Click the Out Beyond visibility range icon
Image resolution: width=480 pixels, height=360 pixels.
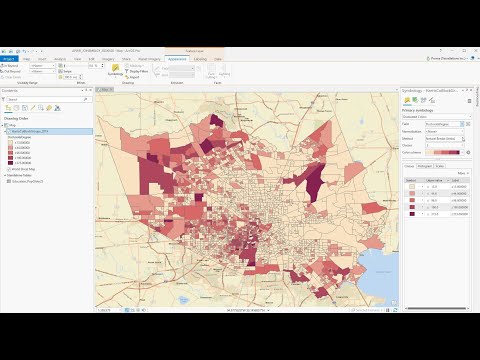click(x=2, y=71)
